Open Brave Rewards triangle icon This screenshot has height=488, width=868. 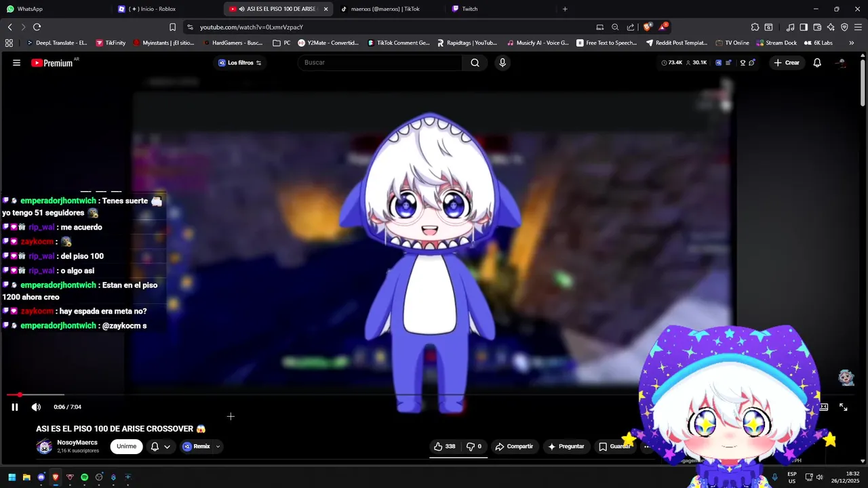[663, 27]
